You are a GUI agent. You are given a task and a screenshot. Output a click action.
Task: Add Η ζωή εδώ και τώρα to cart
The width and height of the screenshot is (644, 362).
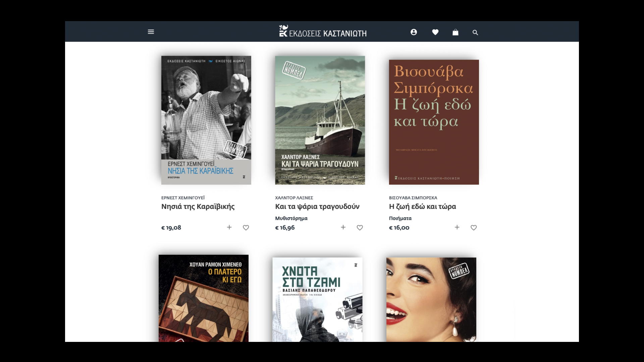[x=457, y=227]
